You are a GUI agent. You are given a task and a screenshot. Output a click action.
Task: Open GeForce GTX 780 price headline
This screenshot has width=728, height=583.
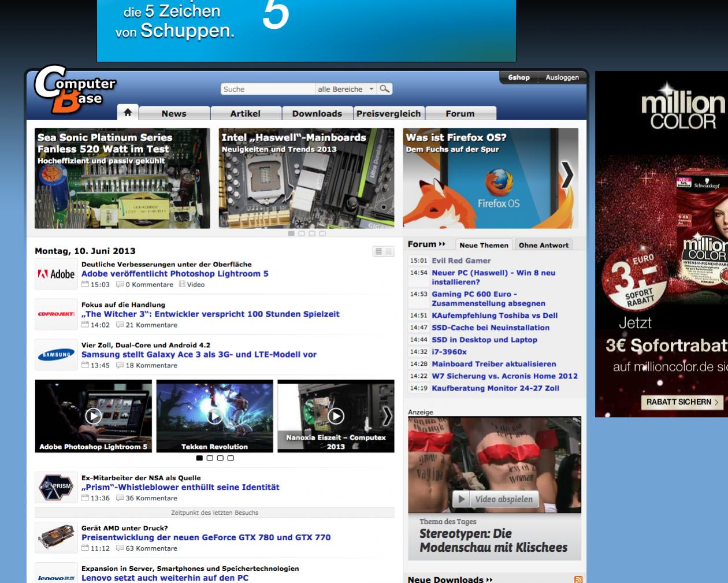click(206, 537)
